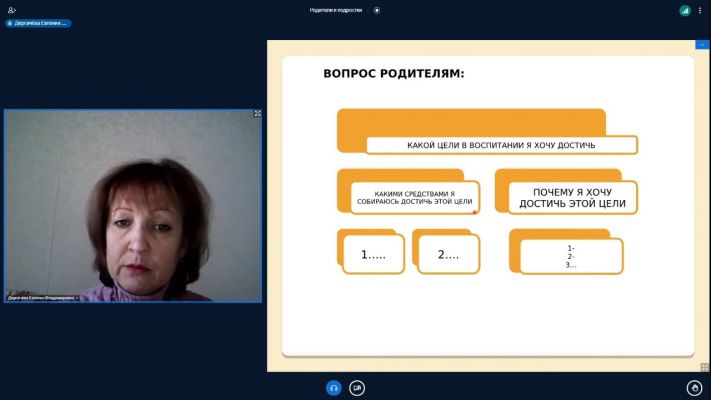The height and width of the screenshot is (400, 711).
Task: Click the slide box labeled 1.....
Action: (x=374, y=254)
